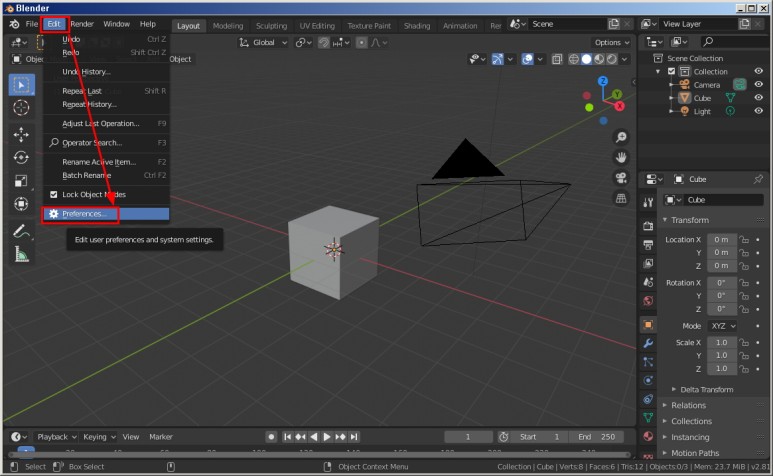This screenshot has height=476, width=773.
Task: Click Batch Rename in Edit menu
Action: (106, 175)
